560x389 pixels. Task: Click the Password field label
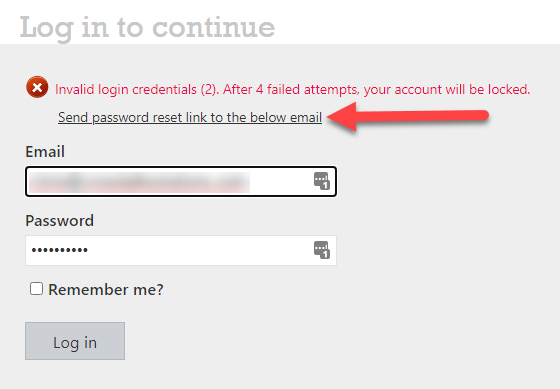point(60,221)
